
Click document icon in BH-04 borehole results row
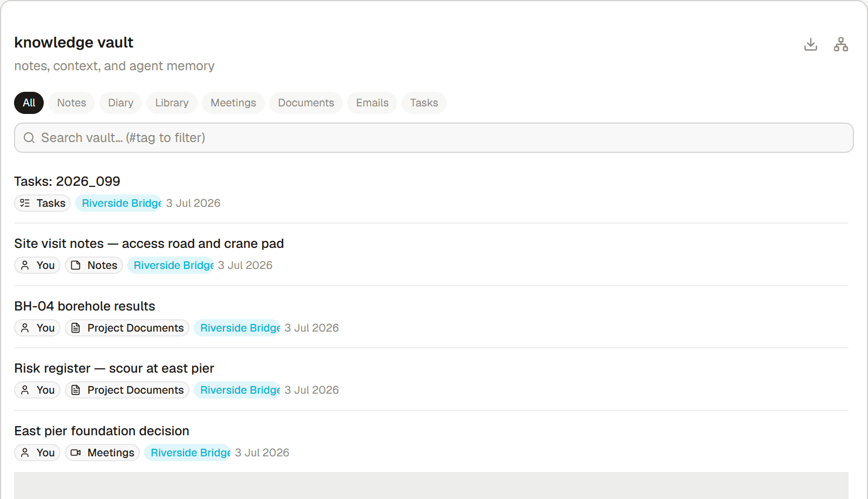(76, 328)
